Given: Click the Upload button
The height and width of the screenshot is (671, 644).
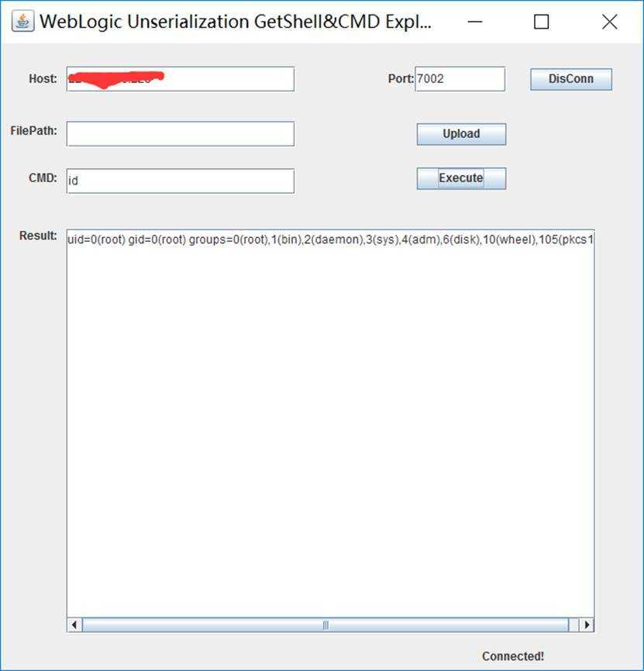Looking at the screenshot, I should tap(461, 134).
